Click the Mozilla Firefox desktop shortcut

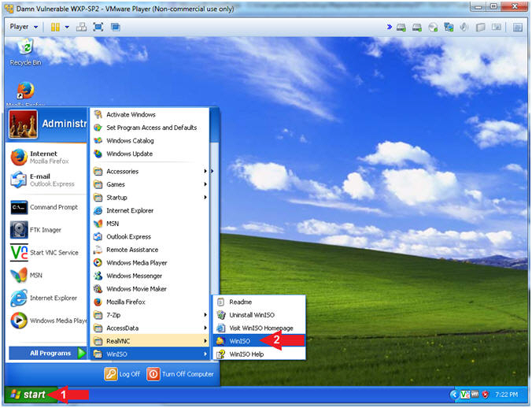point(25,95)
